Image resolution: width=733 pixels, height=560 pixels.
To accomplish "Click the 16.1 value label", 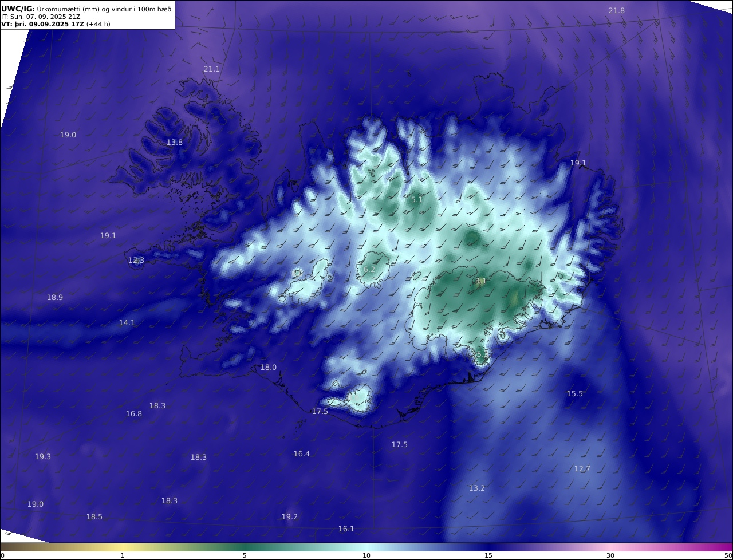I will point(346,529).
